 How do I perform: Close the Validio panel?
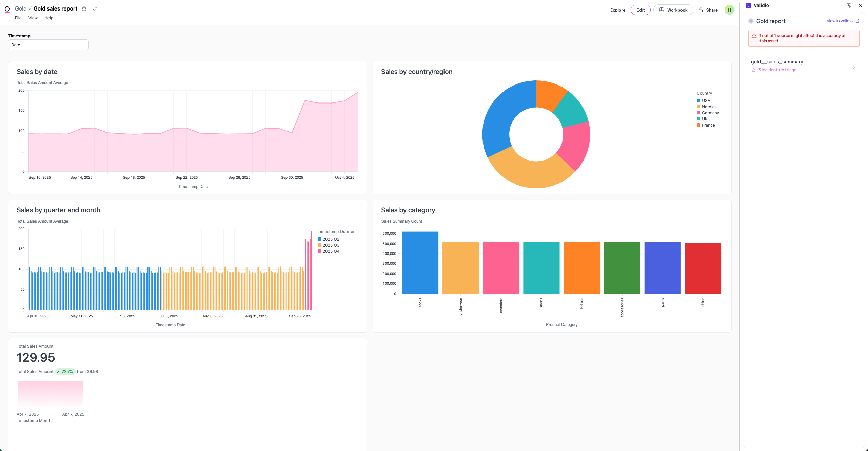pyautogui.click(x=860, y=5)
